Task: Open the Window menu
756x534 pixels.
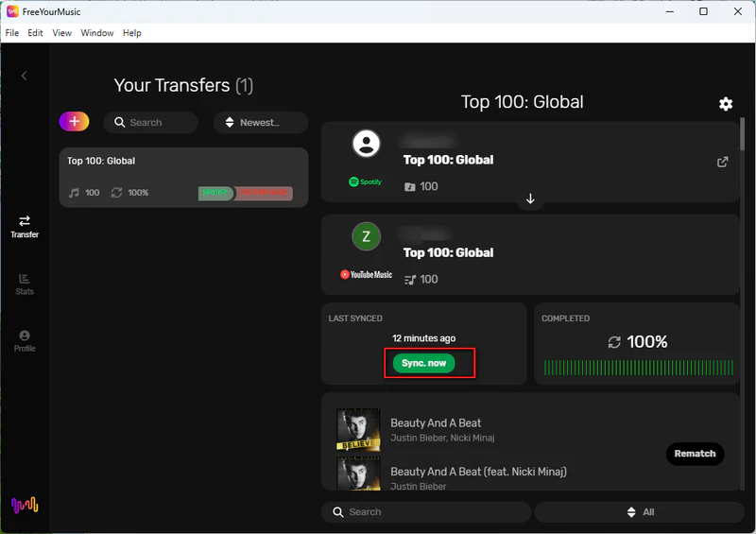Action: click(x=97, y=33)
